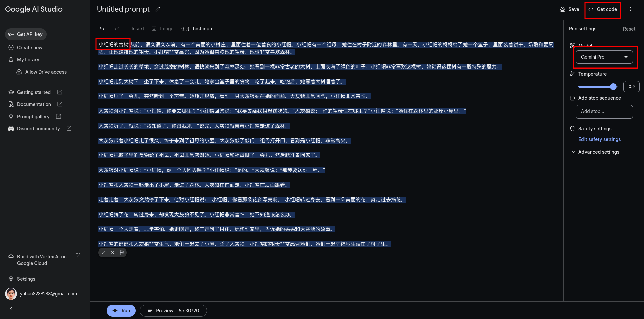Toggle the Preview panel at the bottom
This screenshot has height=319, width=644.
(x=164, y=310)
